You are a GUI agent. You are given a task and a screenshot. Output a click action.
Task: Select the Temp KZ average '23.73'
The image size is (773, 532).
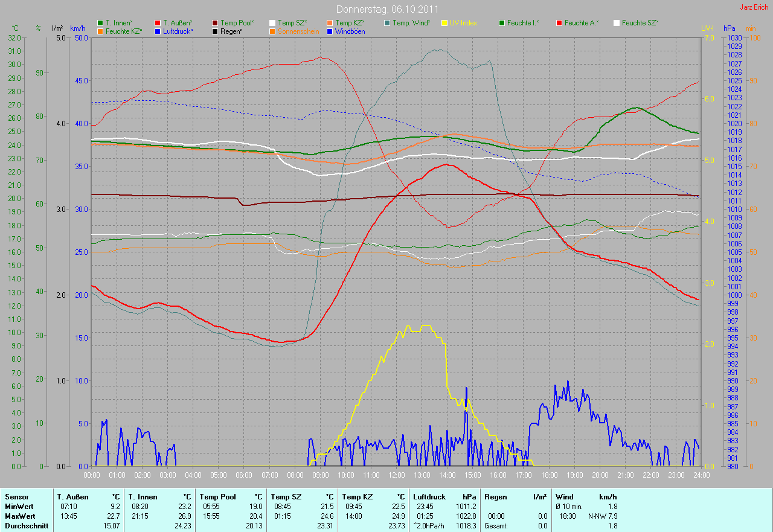click(x=396, y=526)
